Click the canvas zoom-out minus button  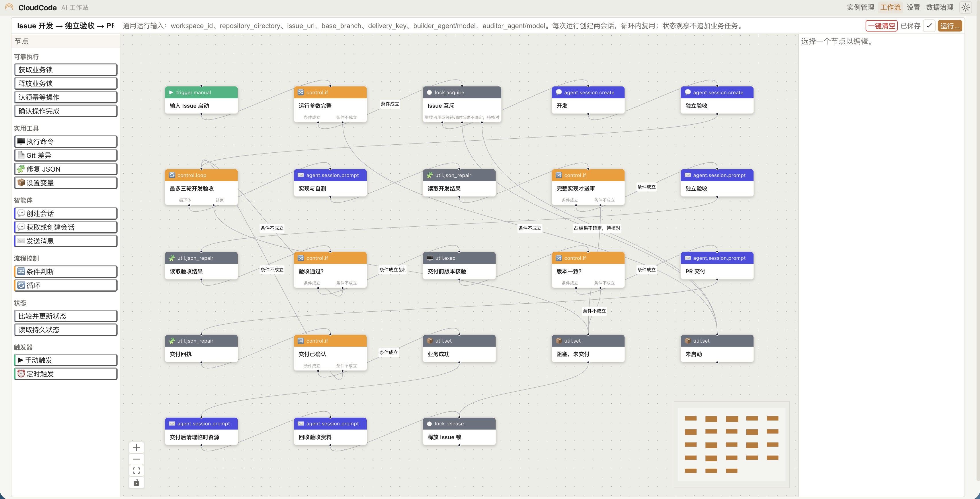[x=136, y=459]
